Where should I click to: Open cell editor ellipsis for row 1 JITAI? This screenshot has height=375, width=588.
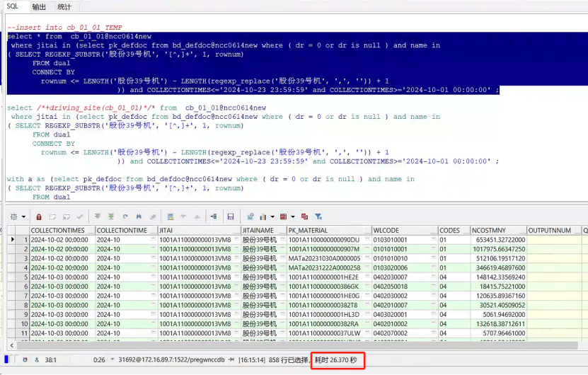point(236,238)
